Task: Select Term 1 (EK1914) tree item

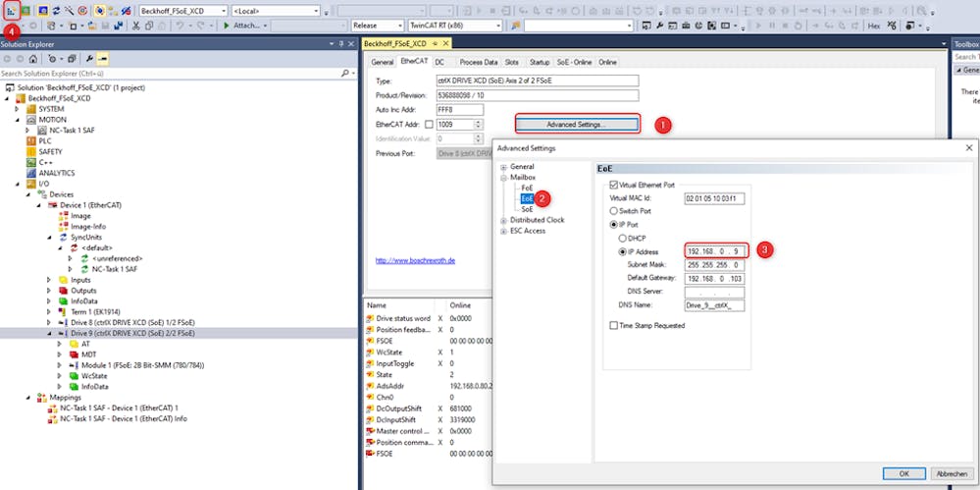Action: point(94,311)
